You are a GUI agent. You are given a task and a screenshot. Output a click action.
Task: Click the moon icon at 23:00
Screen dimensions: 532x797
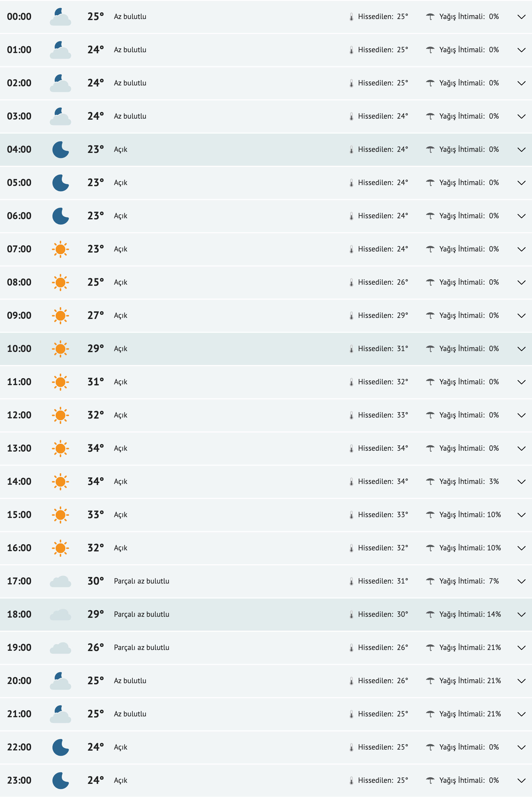tap(60, 780)
